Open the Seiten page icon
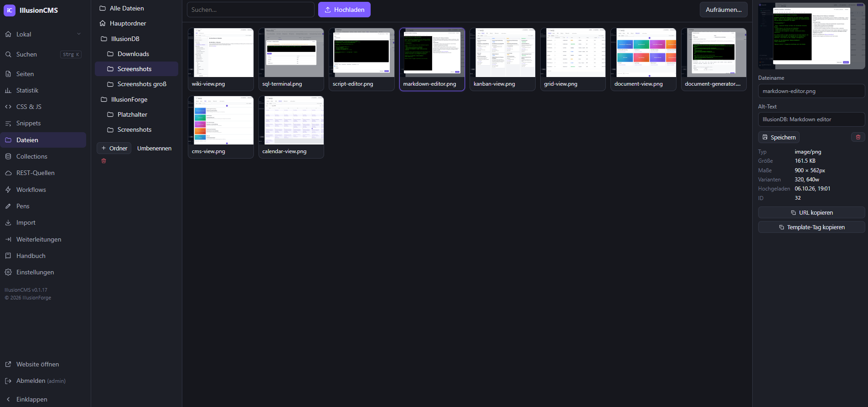The image size is (868, 407). [8, 74]
